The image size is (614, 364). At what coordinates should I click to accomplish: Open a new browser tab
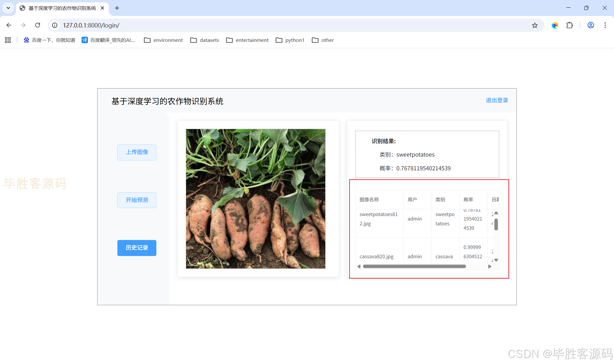[117, 8]
